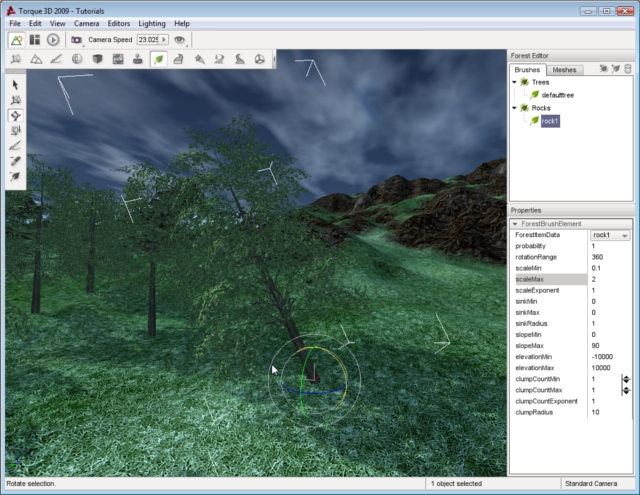Image resolution: width=640 pixels, height=495 pixels.
Task: Collapse the ForestBrushElement properties section
Action: 516,224
